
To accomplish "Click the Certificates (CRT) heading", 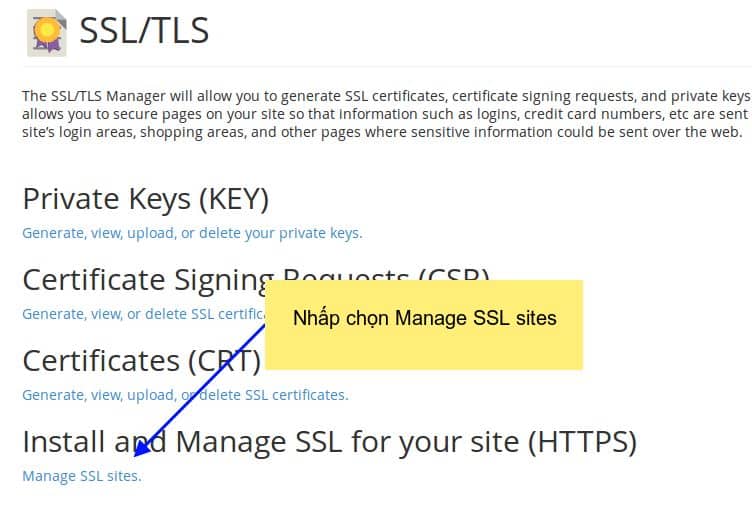I will [x=141, y=361].
